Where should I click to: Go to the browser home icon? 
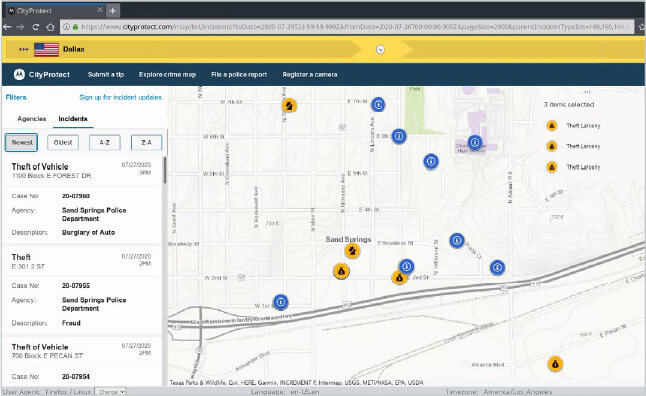tap(50, 27)
